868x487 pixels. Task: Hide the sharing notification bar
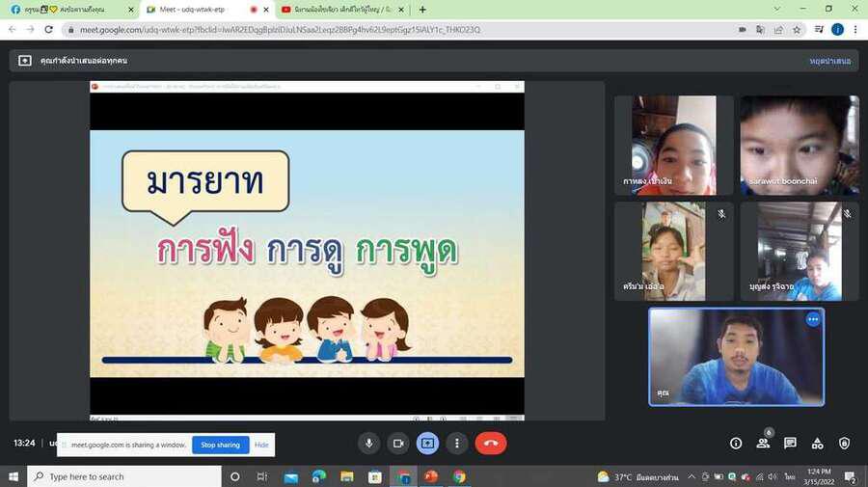pos(261,445)
